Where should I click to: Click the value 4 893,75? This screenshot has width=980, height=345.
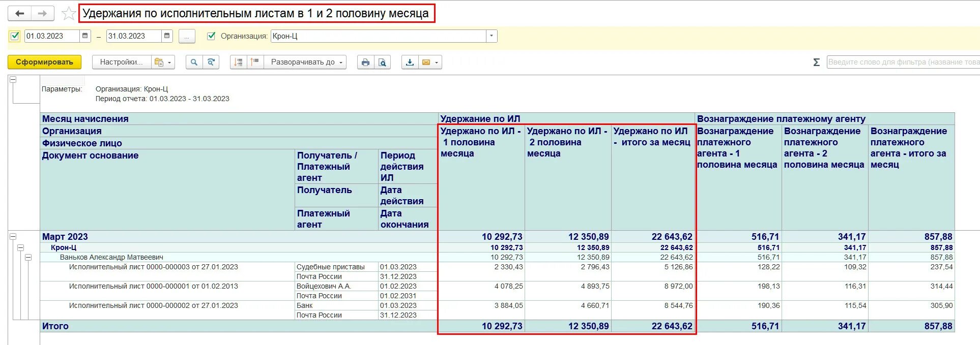point(595,286)
